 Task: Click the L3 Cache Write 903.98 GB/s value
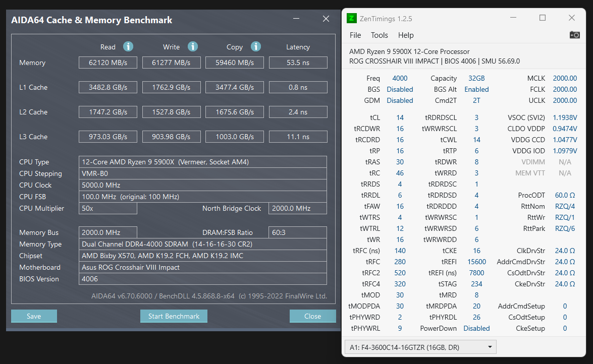pos(171,137)
